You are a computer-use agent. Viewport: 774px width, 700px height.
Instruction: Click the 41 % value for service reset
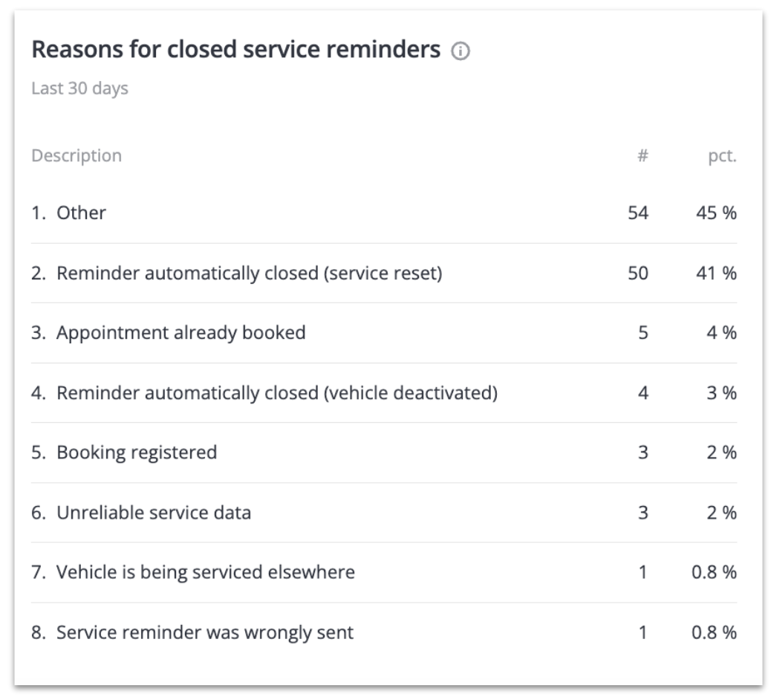(x=718, y=273)
